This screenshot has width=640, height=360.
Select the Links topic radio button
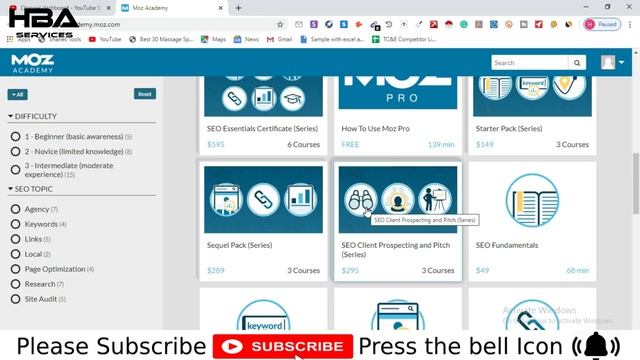point(16,239)
